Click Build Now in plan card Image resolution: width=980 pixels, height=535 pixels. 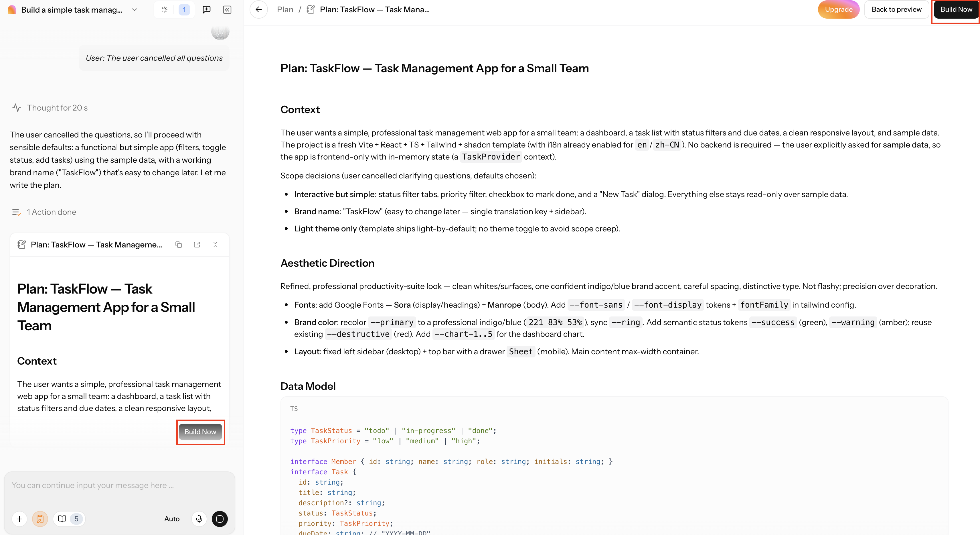pyautogui.click(x=200, y=432)
